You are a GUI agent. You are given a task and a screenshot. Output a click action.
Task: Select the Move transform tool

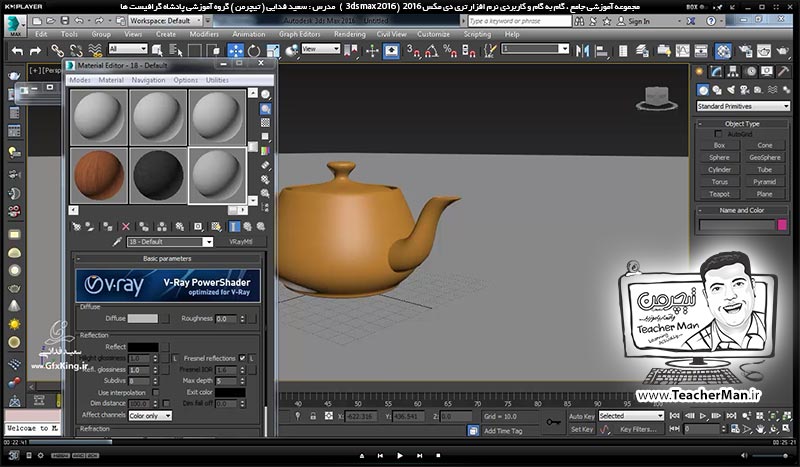pos(236,51)
